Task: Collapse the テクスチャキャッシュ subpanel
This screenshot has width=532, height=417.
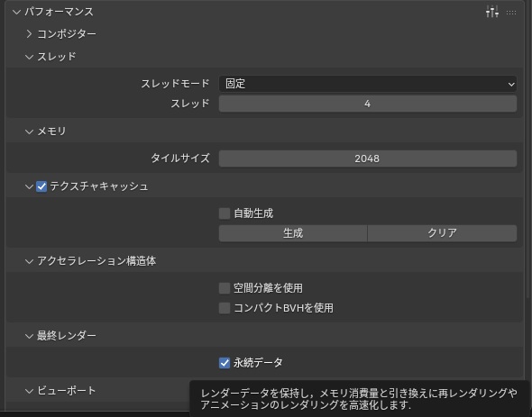Action: (x=29, y=186)
